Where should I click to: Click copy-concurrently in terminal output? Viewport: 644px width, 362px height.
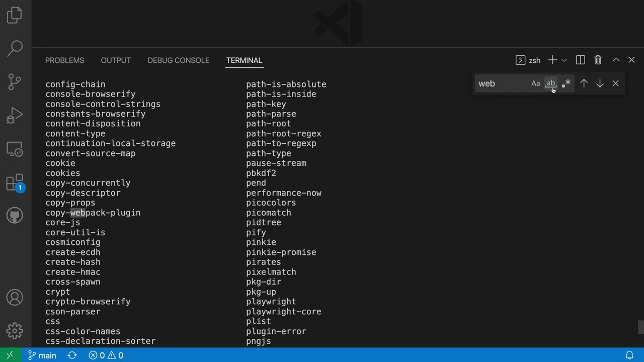[88, 183]
